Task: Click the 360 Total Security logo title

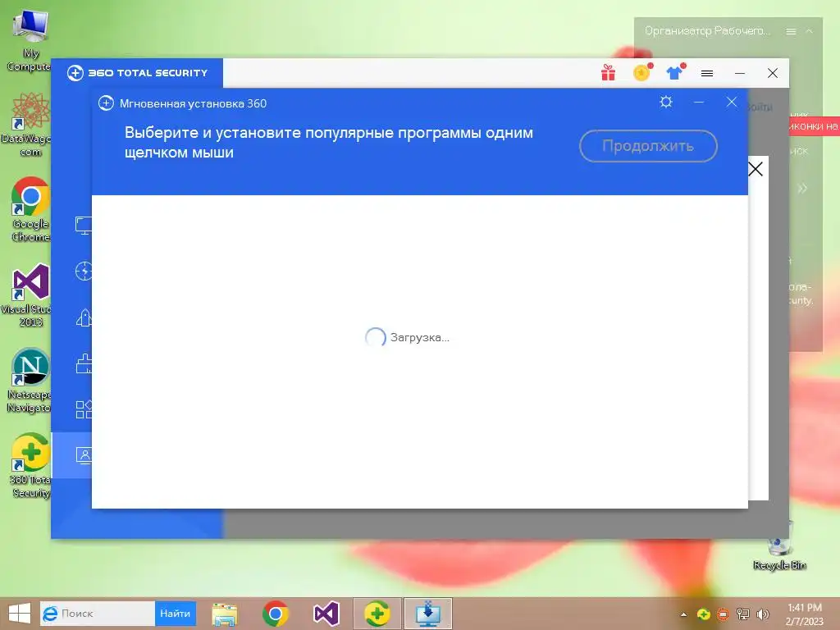Action: 137,73
